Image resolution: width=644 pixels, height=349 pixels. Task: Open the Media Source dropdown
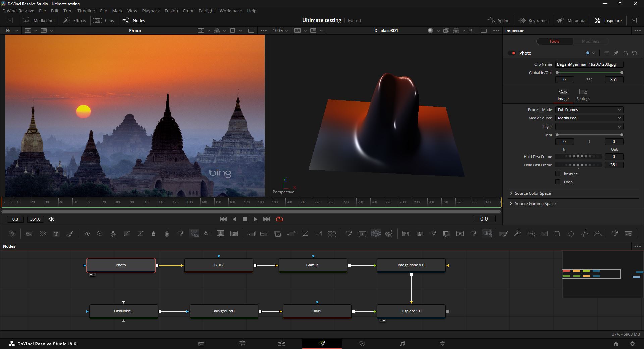589,118
